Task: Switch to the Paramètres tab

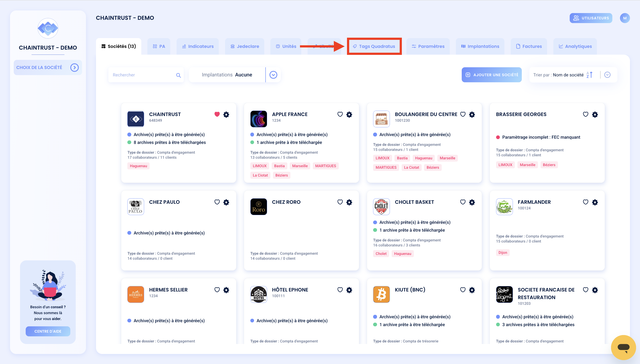Action: coord(428,46)
